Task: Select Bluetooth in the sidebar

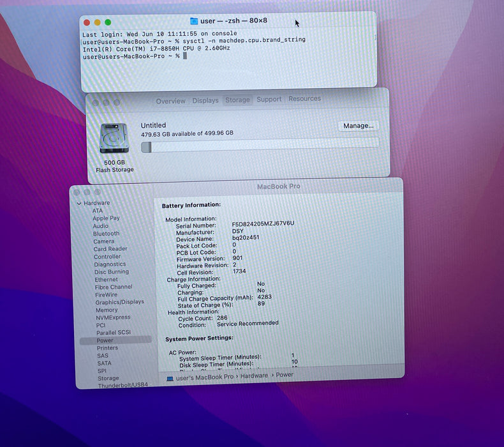Action: [x=106, y=234]
